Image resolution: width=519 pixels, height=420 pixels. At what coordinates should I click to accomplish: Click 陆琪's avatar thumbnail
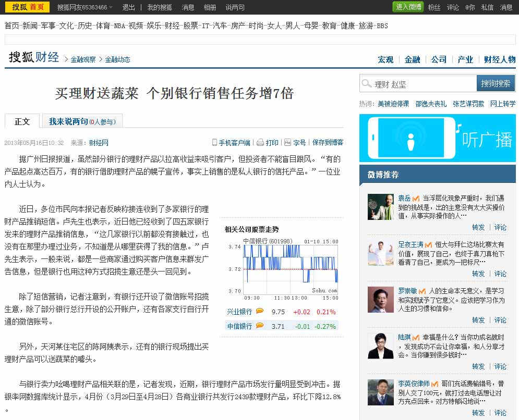[x=381, y=346]
